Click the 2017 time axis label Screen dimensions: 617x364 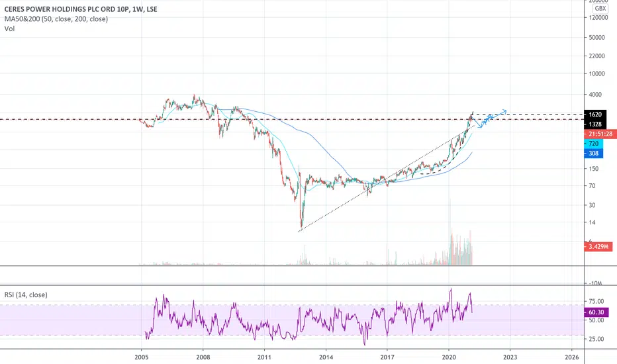[387, 357]
